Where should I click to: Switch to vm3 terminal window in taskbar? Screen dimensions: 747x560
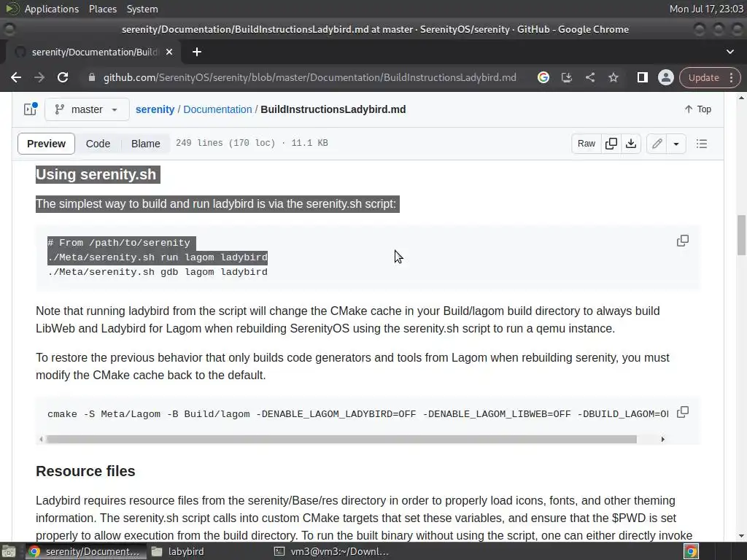tap(332, 551)
